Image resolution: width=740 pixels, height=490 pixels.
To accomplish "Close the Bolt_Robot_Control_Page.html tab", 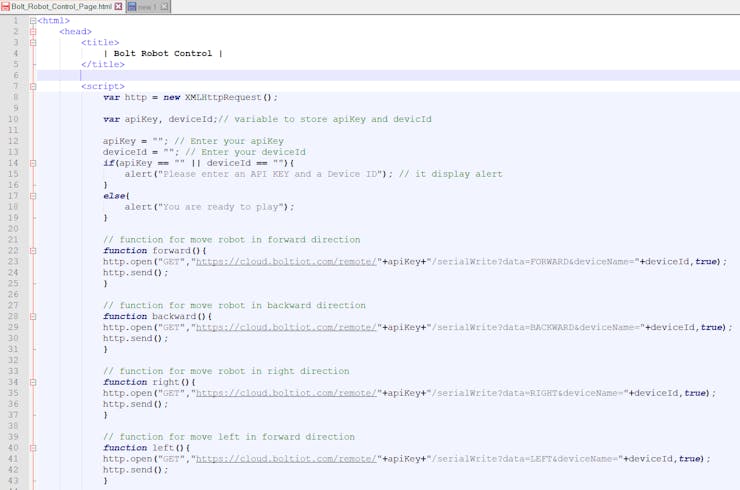I will pyautogui.click(x=118, y=7).
